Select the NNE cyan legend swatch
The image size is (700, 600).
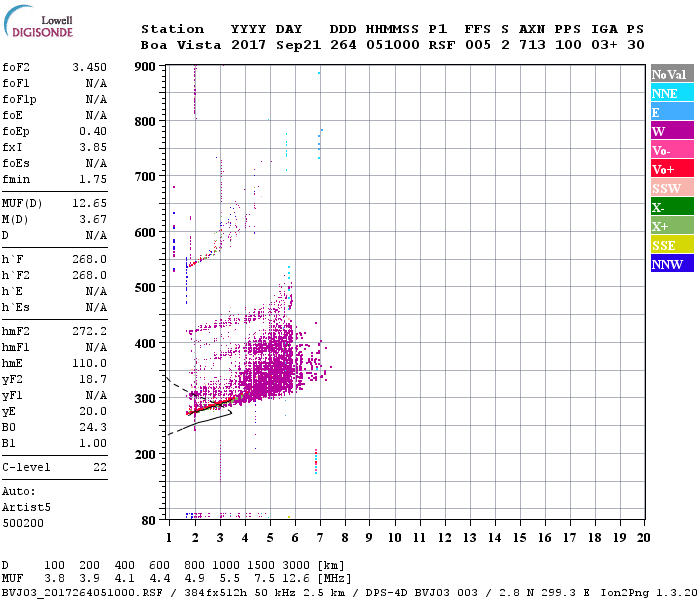672,93
